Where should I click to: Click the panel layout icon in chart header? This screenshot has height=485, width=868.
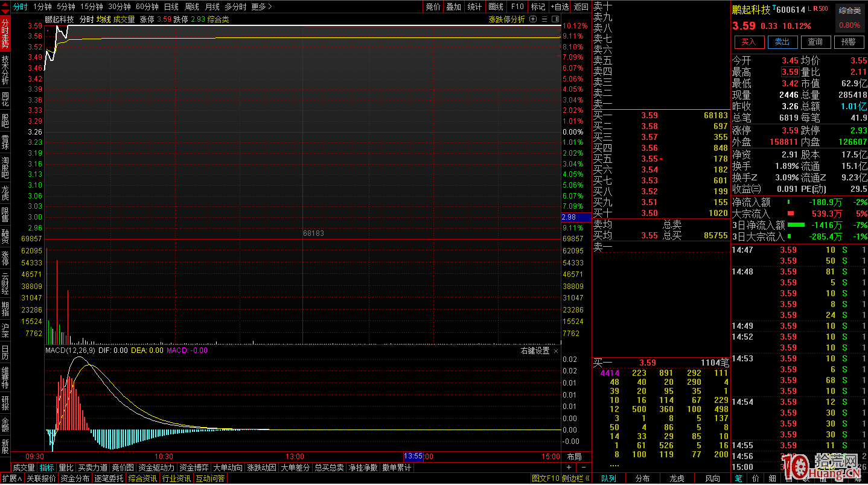[555, 19]
